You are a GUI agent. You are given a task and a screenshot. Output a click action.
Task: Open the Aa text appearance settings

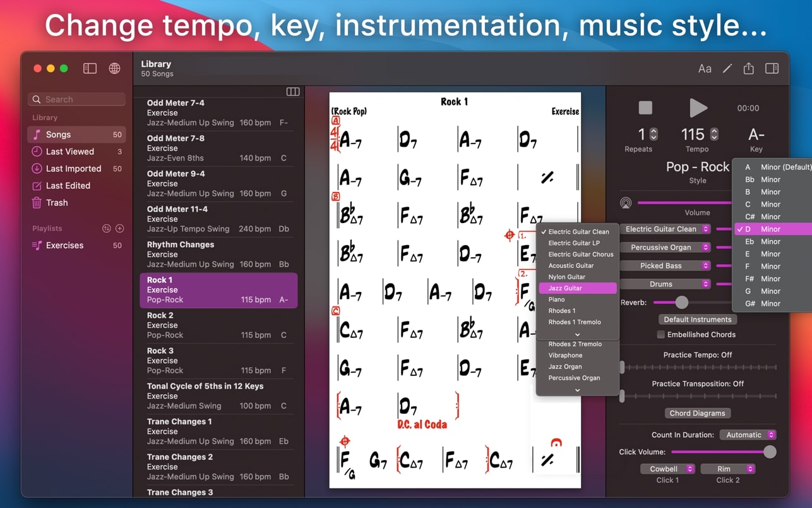[705, 68]
